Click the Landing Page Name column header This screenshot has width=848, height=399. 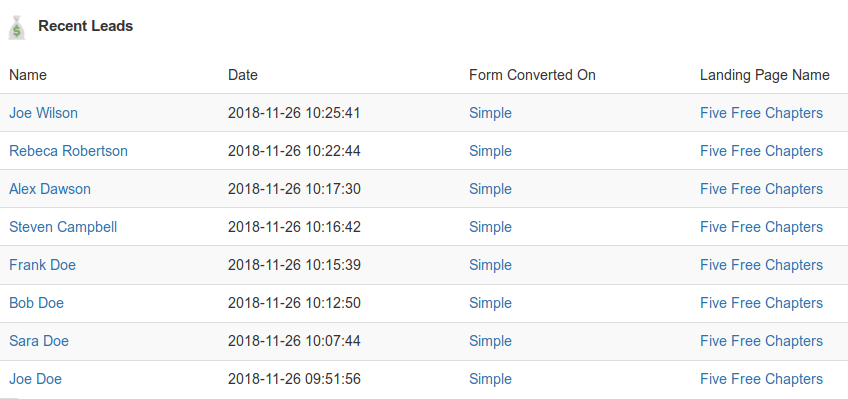(x=765, y=75)
